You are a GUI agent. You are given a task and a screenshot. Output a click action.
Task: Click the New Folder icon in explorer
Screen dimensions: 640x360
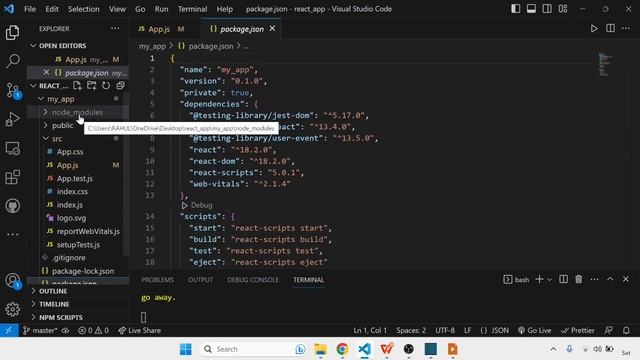[x=91, y=85]
